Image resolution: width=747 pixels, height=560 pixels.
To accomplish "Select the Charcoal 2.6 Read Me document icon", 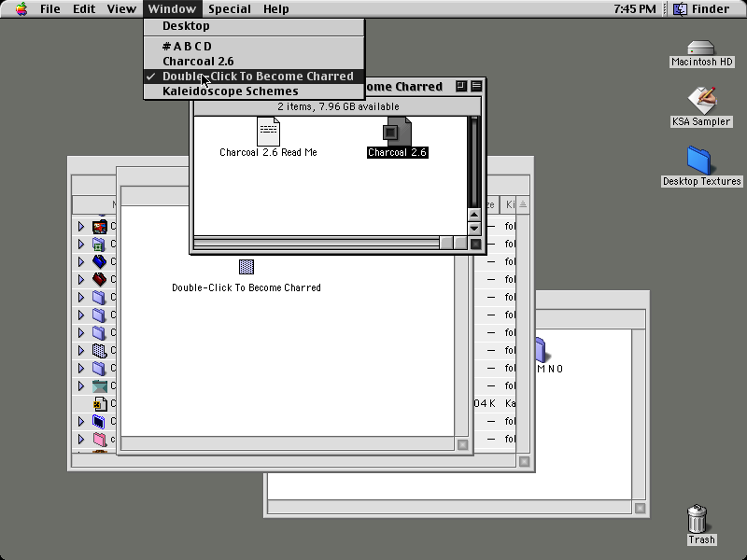I will [x=268, y=132].
